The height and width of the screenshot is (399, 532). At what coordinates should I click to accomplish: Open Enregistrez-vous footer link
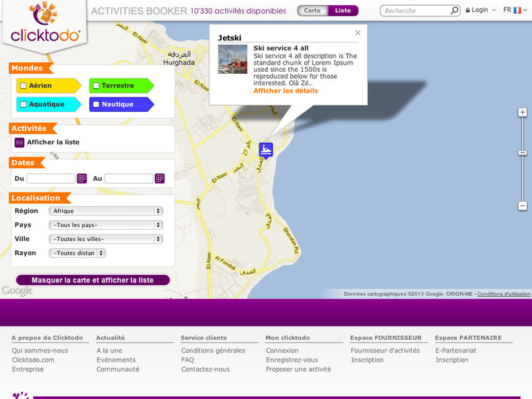[292, 360]
